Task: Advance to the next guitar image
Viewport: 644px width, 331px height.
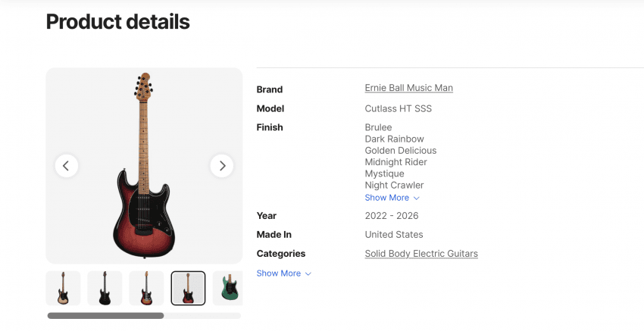Action: pyautogui.click(x=221, y=165)
